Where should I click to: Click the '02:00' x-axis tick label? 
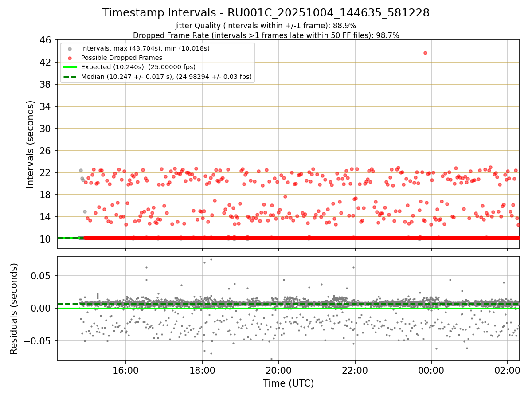pos(507,370)
